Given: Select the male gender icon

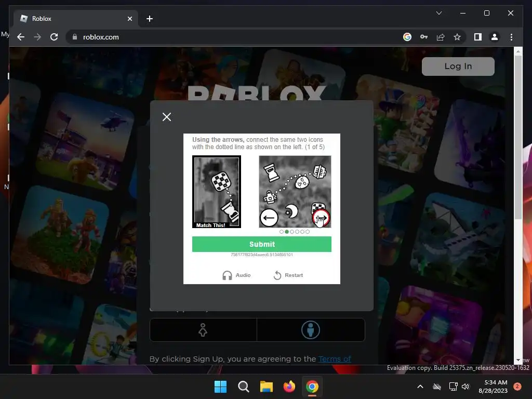Looking at the screenshot, I should [311, 330].
